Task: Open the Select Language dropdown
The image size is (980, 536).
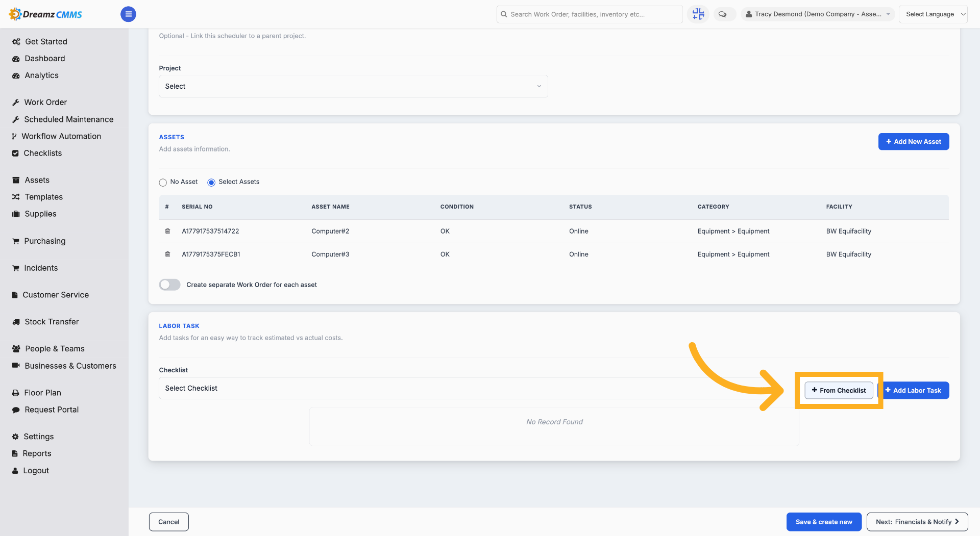Action: pyautogui.click(x=933, y=14)
